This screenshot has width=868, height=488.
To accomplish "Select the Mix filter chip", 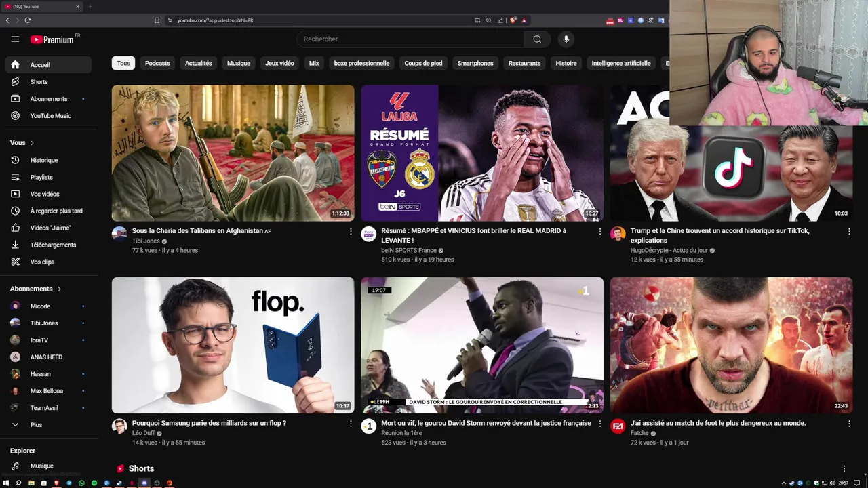I will pyautogui.click(x=314, y=63).
